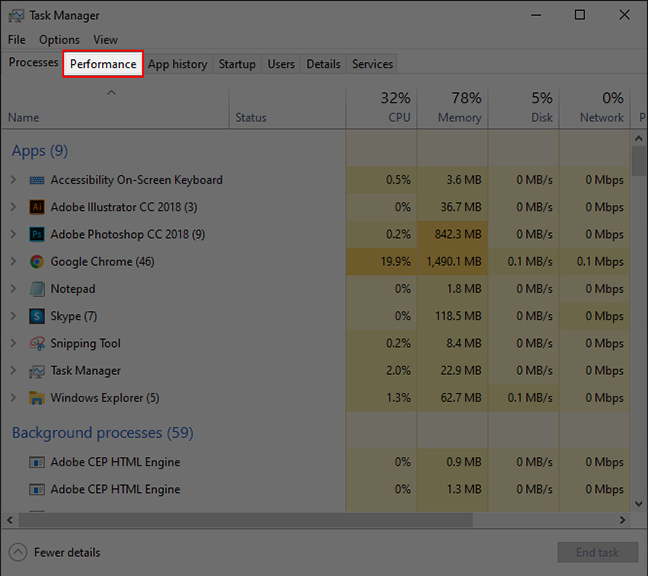Select the Processes tab
Viewport: 648px width, 576px height.
33,62
